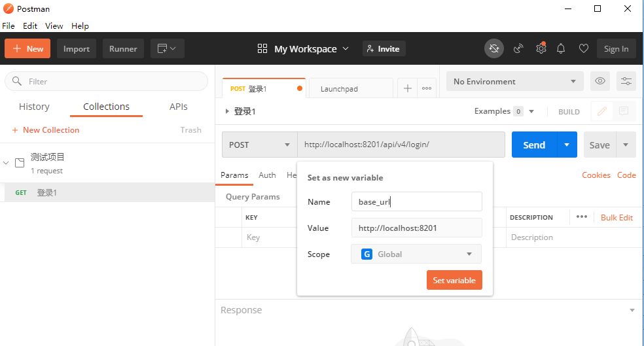Click the Postman logo in title bar

9,9
